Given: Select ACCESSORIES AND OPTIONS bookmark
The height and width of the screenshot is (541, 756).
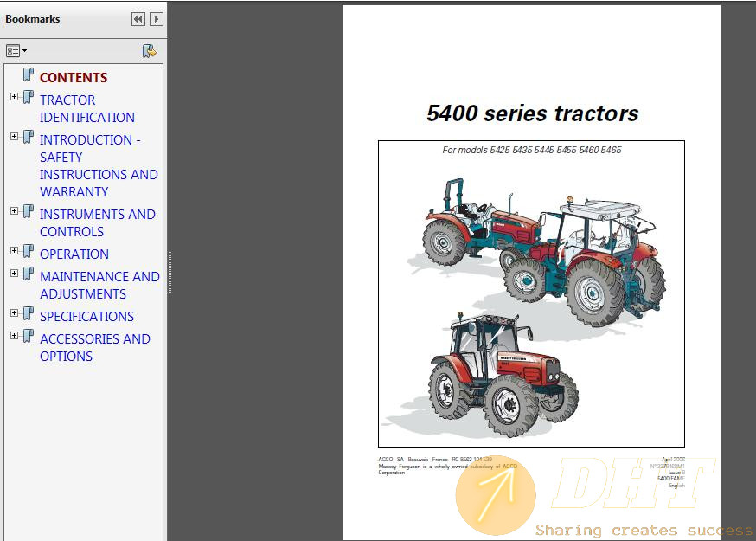Looking at the screenshot, I should 95,347.
